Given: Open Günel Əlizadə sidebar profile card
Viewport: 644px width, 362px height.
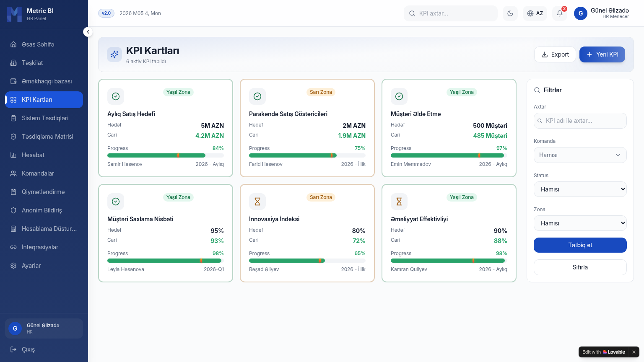Looking at the screenshot, I should coord(44,328).
